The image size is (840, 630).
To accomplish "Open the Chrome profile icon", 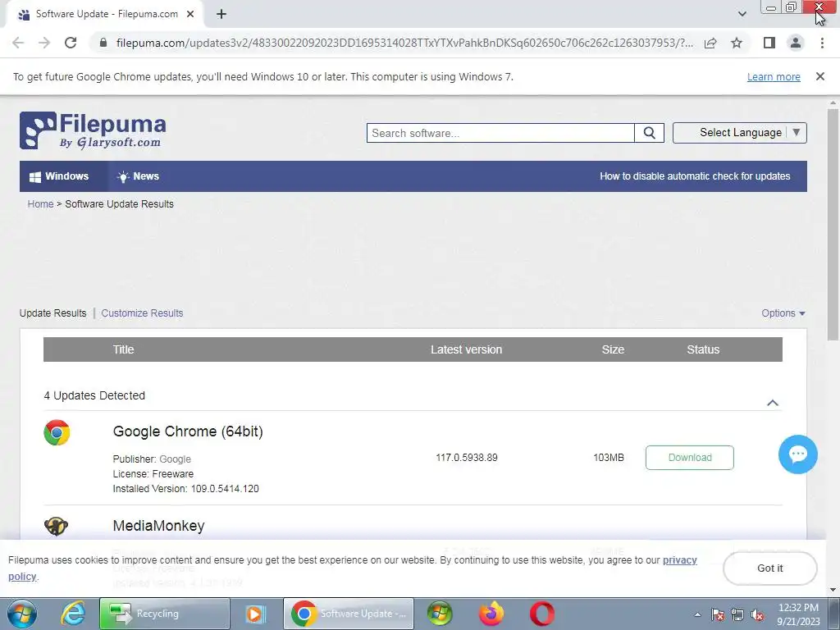I will 796,43.
